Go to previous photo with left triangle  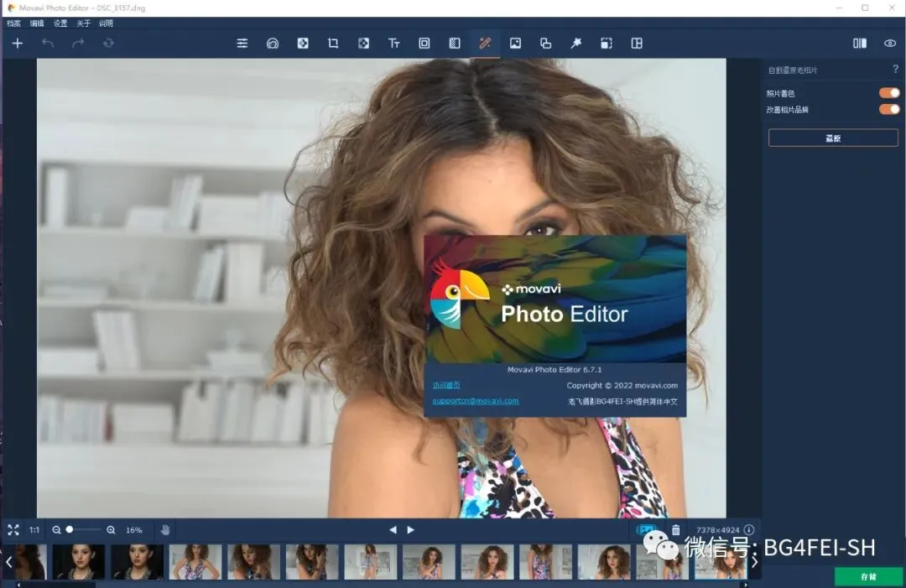pyautogui.click(x=393, y=529)
